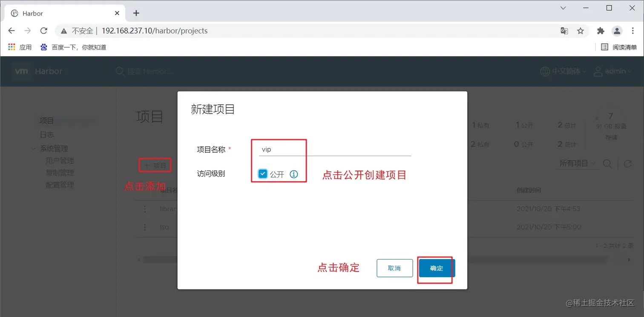Open the 所有项目 filter dropdown
644x317 pixels.
[x=577, y=163]
